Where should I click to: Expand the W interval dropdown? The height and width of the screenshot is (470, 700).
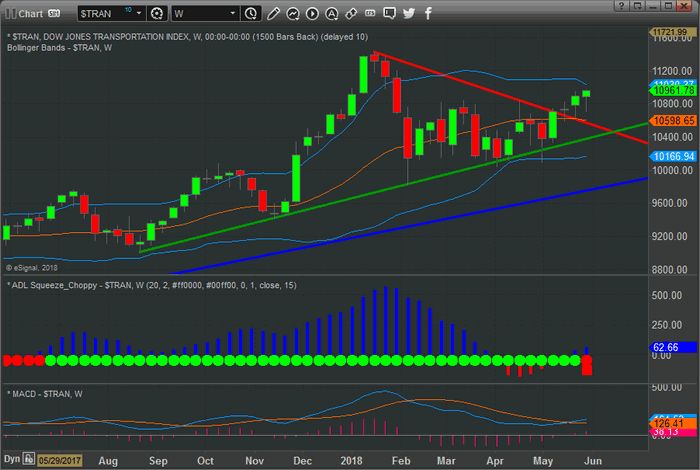(232, 14)
